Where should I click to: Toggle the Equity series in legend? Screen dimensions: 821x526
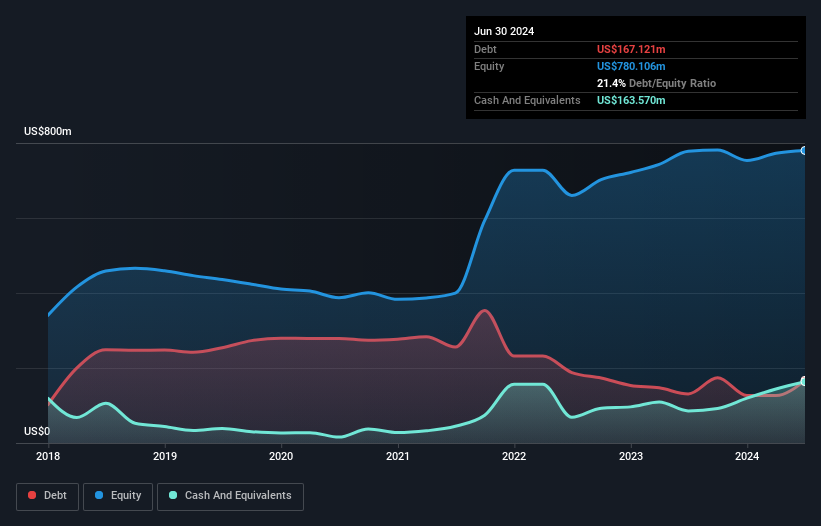(119, 495)
